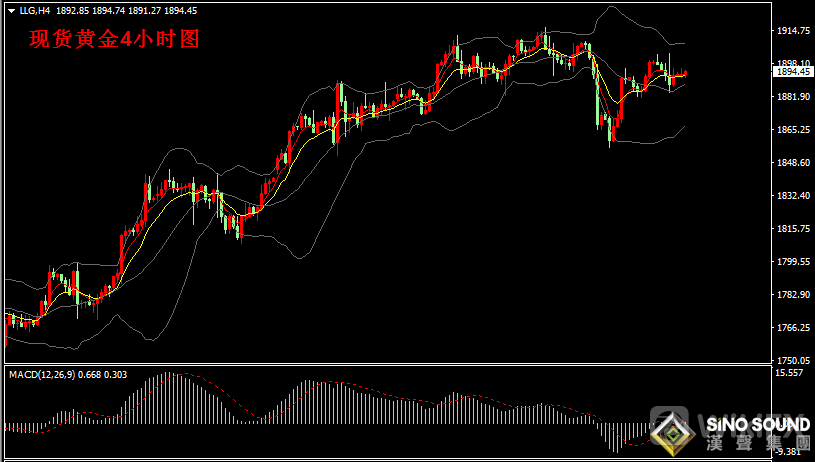Click the 1881.90 price axis label

(x=793, y=97)
